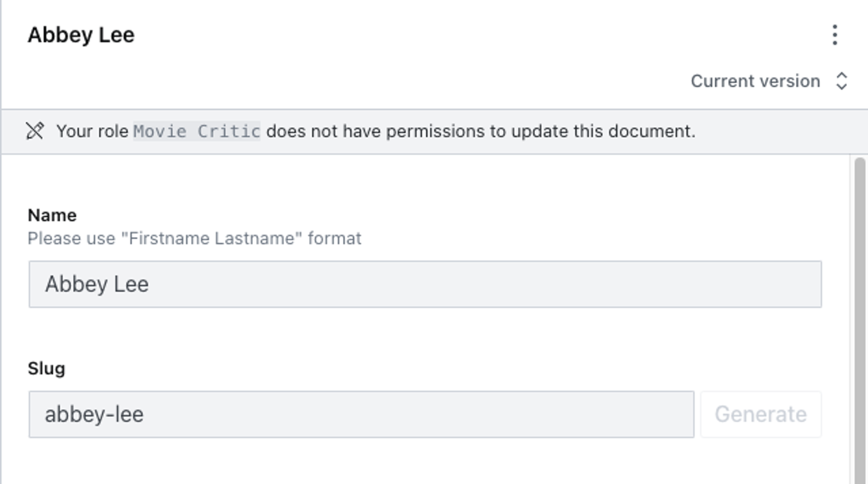Image resolution: width=868 pixels, height=484 pixels.
Task: Click the Slug field label
Action: [46, 368]
